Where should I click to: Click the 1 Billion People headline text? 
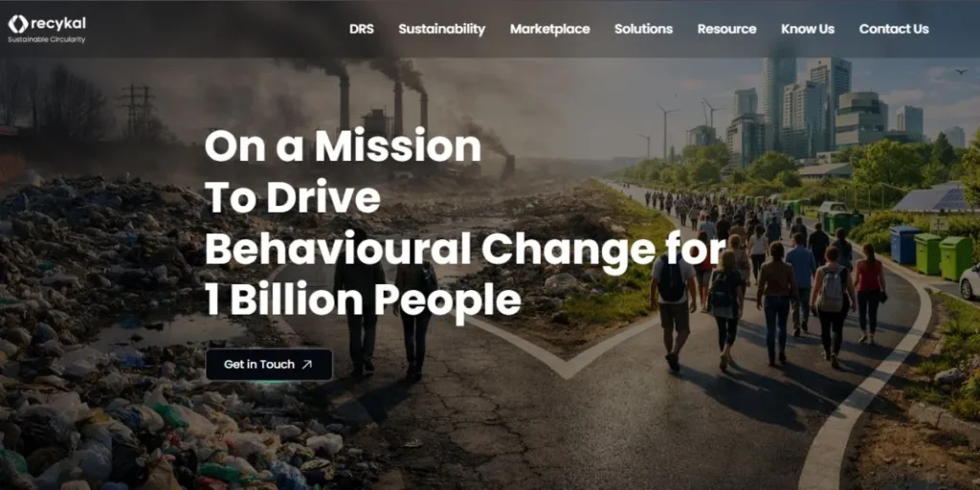pyautogui.click(x=363, y=300)
